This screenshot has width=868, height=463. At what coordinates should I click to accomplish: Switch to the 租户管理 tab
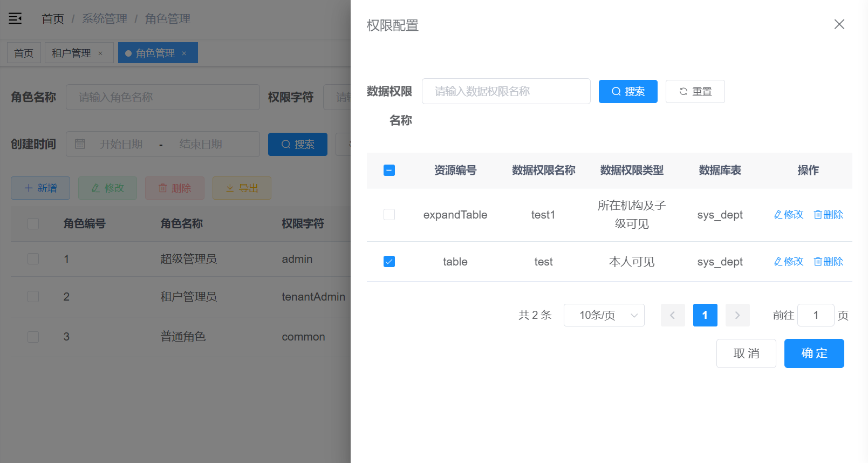click(x=71, y=53)
